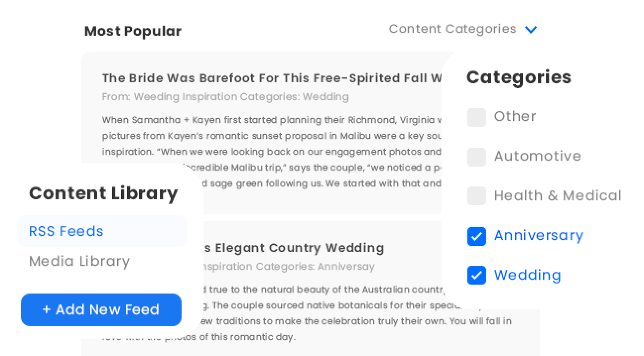This screenshot has width=644, height=356.
Task: Open the Content Categories dropdown
Action: (463, 29)
